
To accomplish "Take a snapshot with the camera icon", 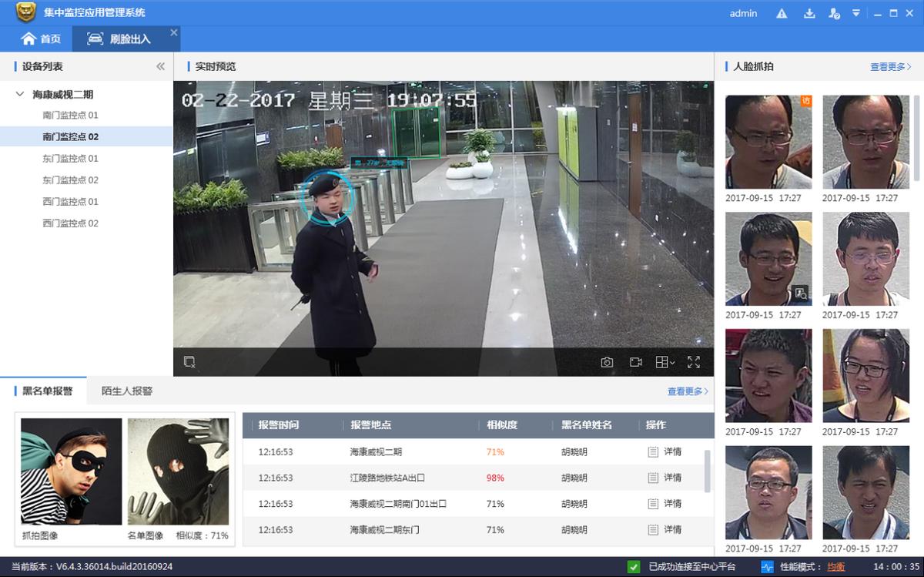I will point(608,361).
